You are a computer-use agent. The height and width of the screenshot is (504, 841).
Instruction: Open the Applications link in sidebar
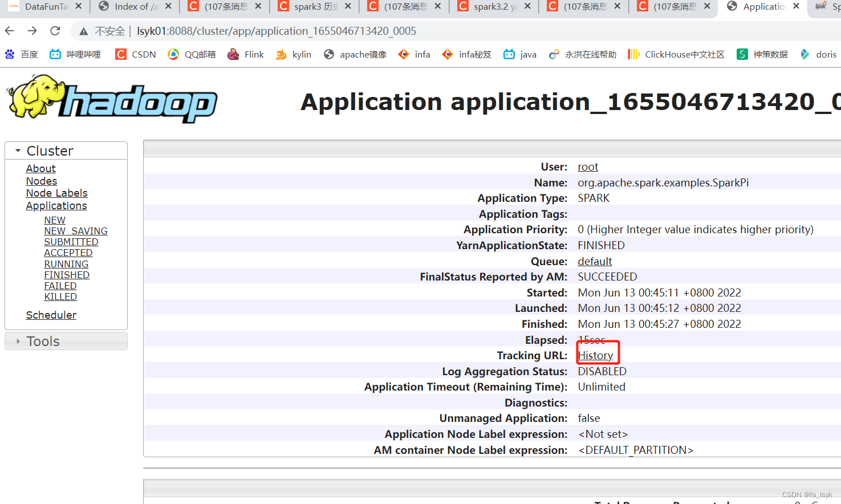[x=56, y=206]
